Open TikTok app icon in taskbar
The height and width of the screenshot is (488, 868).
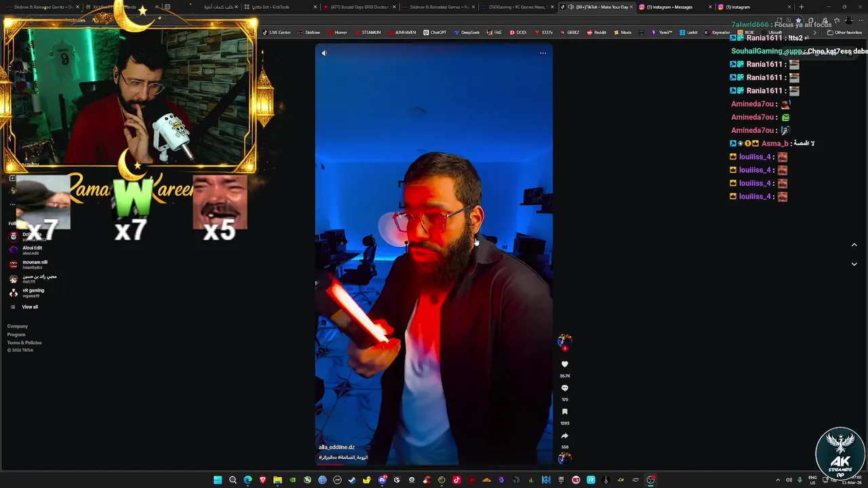click(456, 480)
